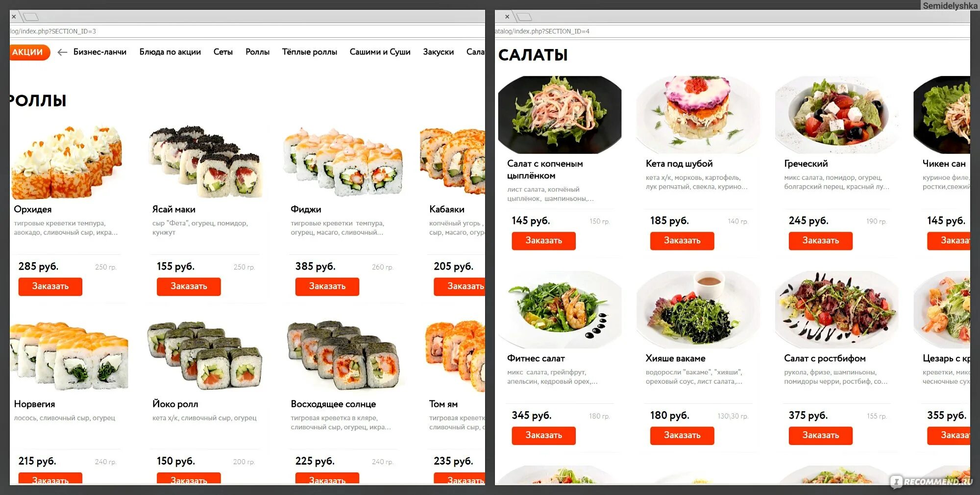Open the Закуски category
Image resolution: width=980 pixels, height=495 pixels.
click(439, 52)
